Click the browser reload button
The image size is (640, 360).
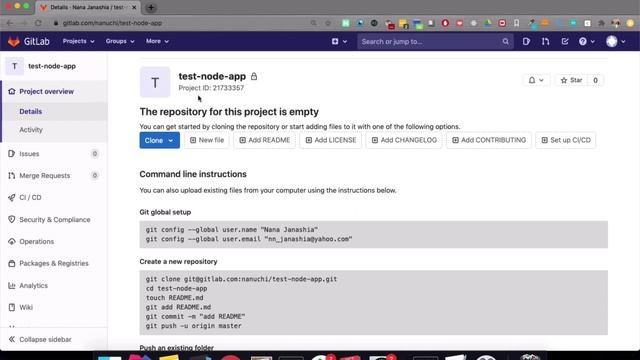[x=38, y=23]
